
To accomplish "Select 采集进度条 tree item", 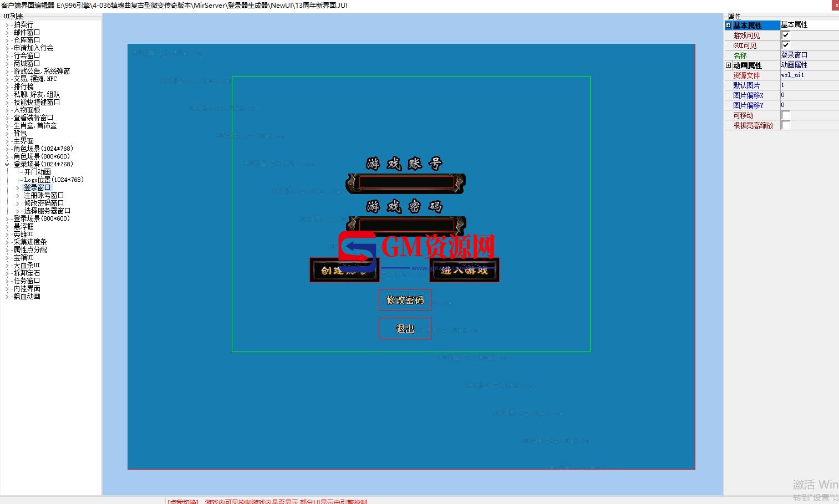I will click(x=30, y=242).
